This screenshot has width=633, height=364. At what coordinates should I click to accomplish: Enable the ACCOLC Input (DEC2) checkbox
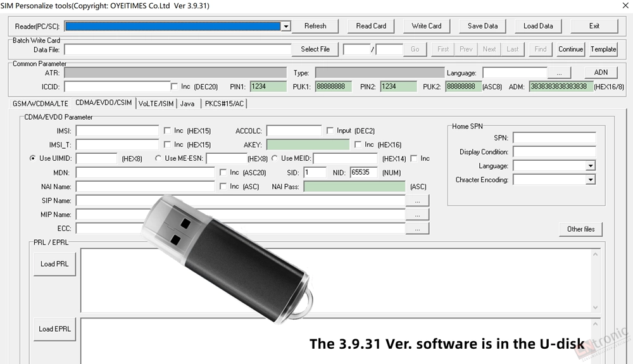click(x=330, y=131)
